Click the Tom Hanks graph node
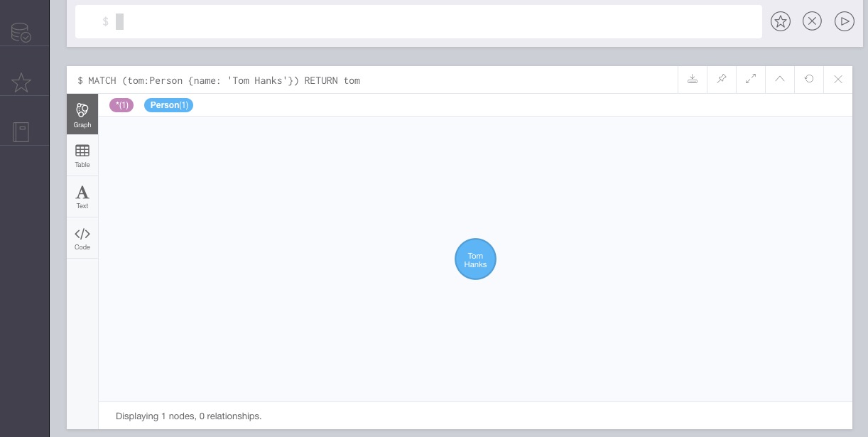The width and height of the screenshot is (868, 437). click(475, 259)
